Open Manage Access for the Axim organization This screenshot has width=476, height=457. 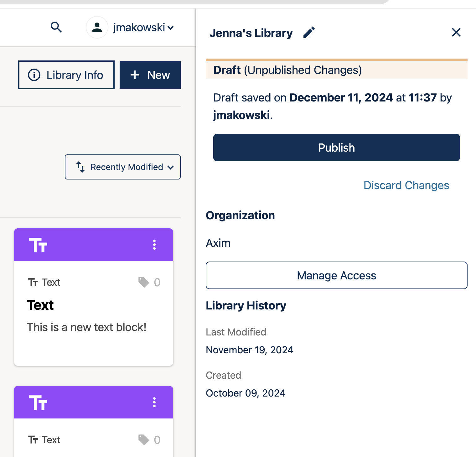click(336, 275)
